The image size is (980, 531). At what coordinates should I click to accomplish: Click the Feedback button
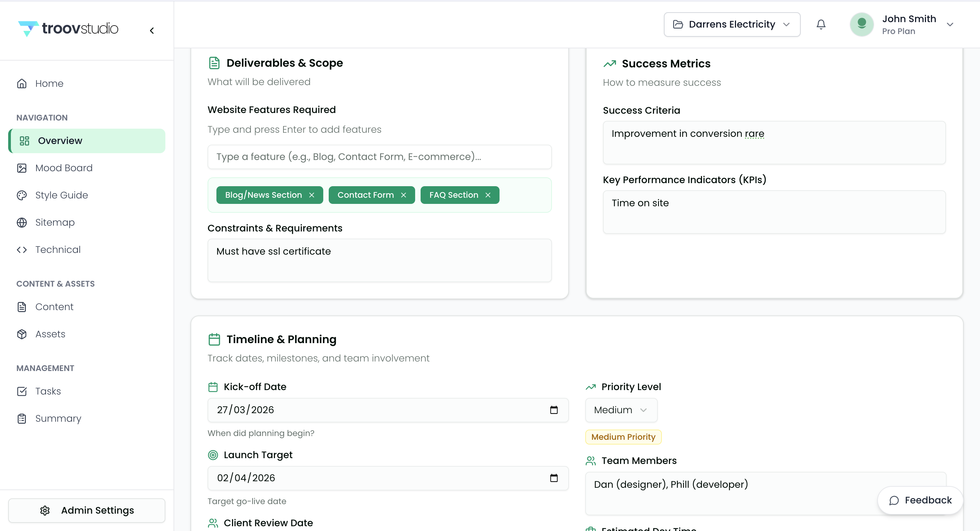click(920, 500)
